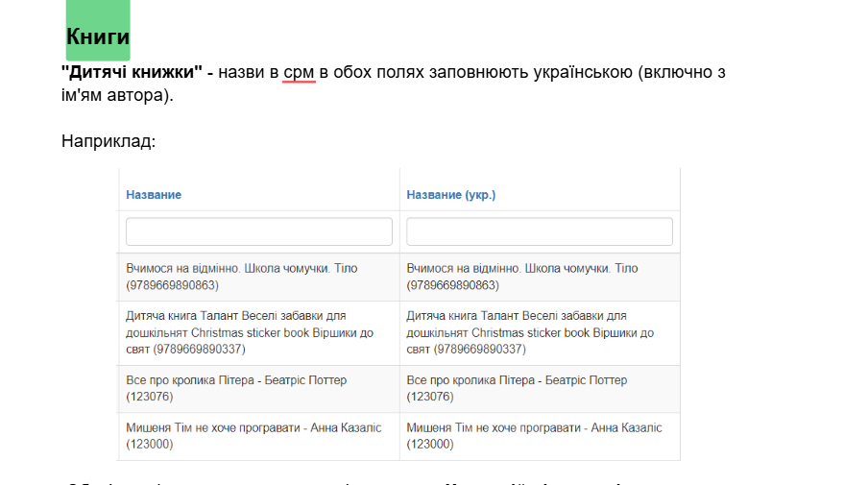Sort by the Название (укр.) column header

pos(450,195)
